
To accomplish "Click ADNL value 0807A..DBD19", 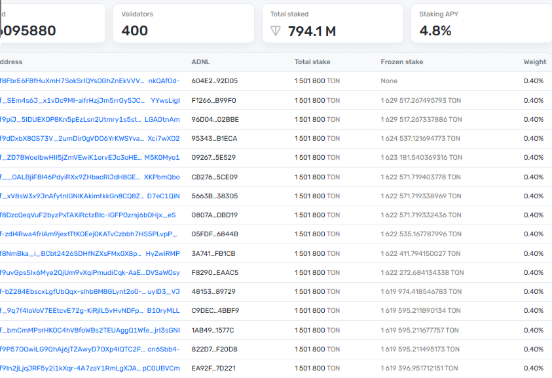I will tap(214, 215).
